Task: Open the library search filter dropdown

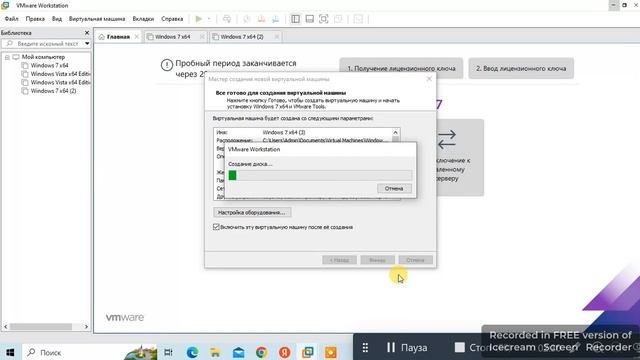Action: point(87,44)
